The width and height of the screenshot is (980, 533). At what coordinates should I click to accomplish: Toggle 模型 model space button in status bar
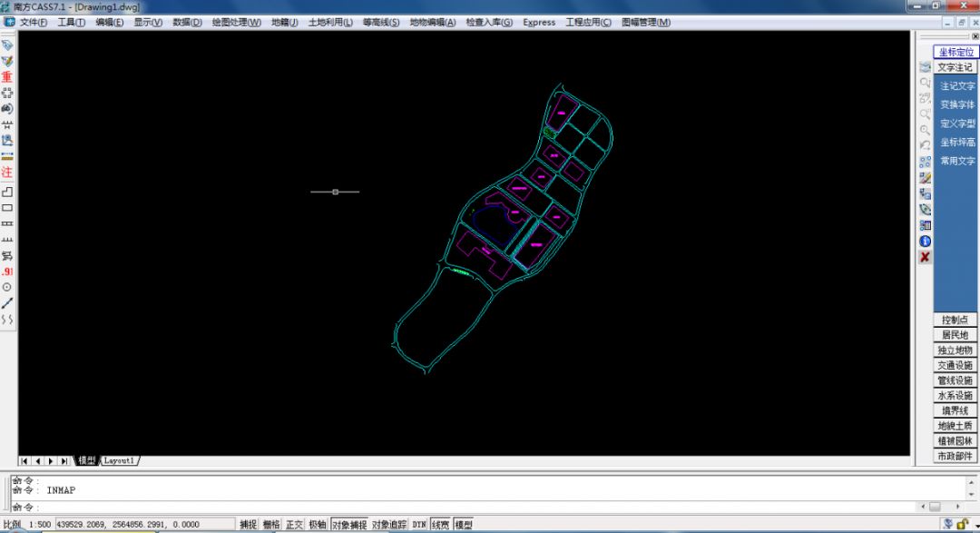click(463, 524)
